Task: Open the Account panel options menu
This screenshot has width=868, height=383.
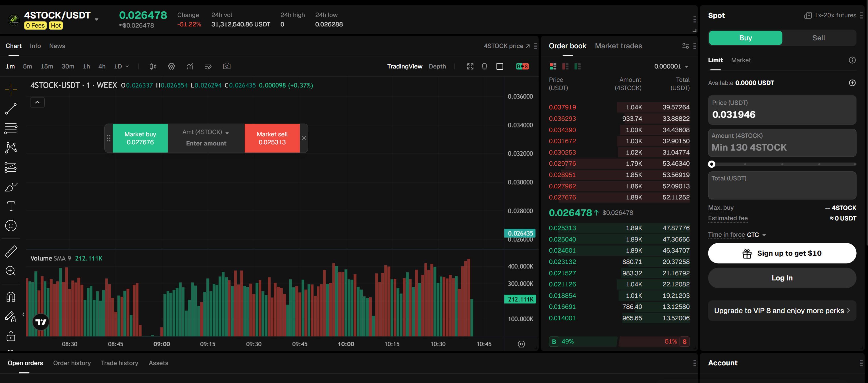Action: tap(861, 363)
